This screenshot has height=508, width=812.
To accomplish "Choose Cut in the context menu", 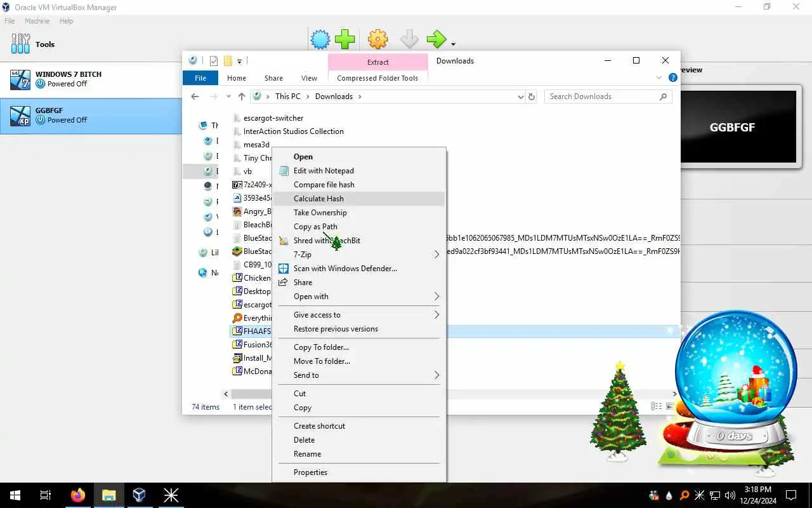I will pyautogui.click(x=359, y=394).
